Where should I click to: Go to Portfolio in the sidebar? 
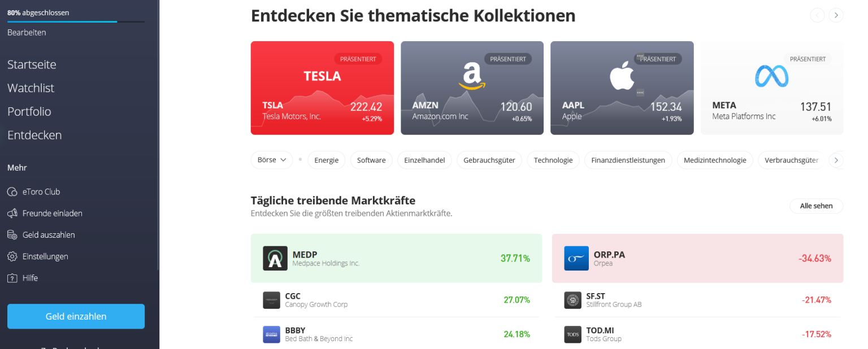point(29,112)
